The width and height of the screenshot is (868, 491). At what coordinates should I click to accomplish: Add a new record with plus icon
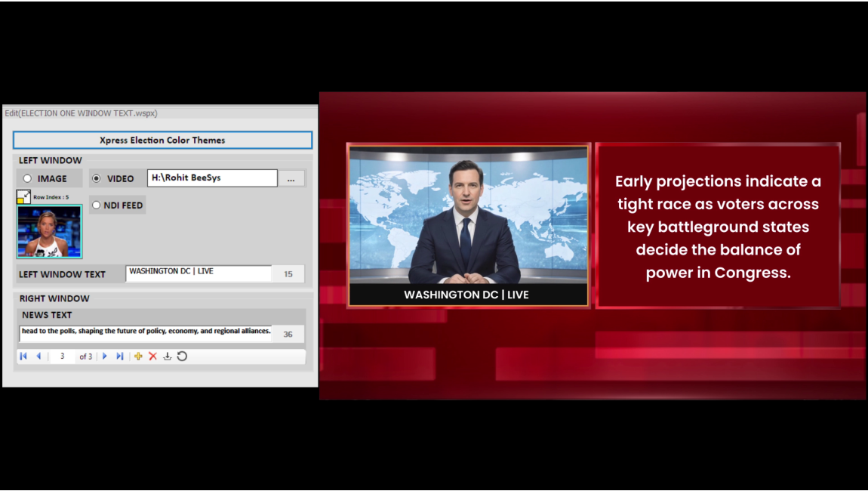138,357
